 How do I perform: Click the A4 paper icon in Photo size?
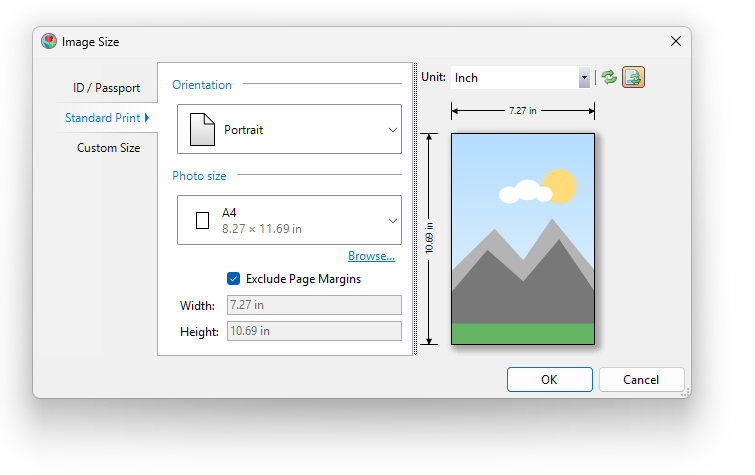click(202, 220)
